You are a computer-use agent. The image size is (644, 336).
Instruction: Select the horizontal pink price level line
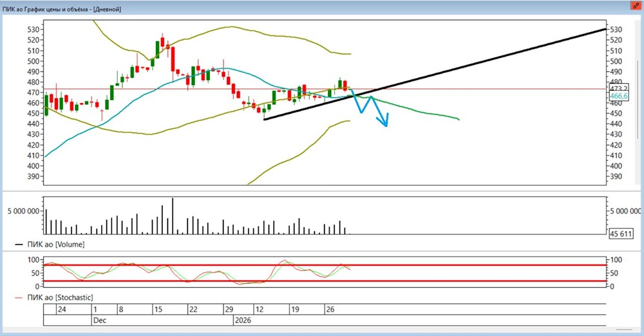[x=325, y=89]
